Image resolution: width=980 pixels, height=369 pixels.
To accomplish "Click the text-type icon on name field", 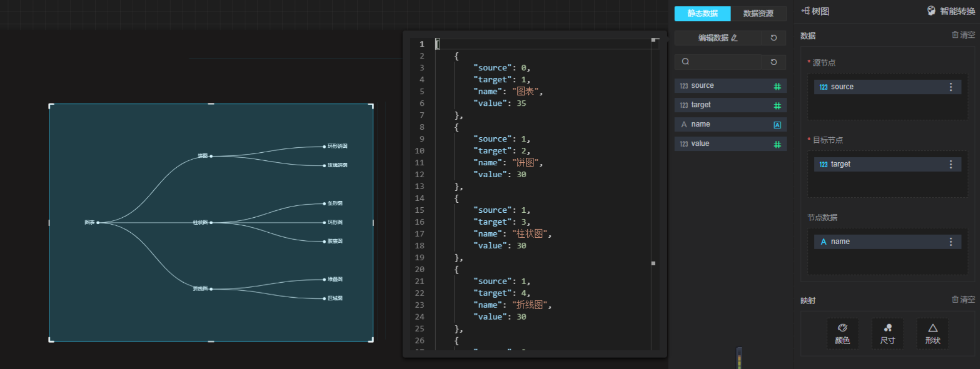I will click(x=777, y=125).
